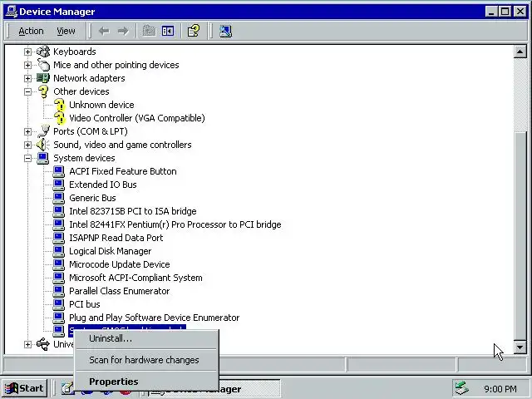
Task: Click the Logical Disk Manager icon
Action: [x=59, y=251]
